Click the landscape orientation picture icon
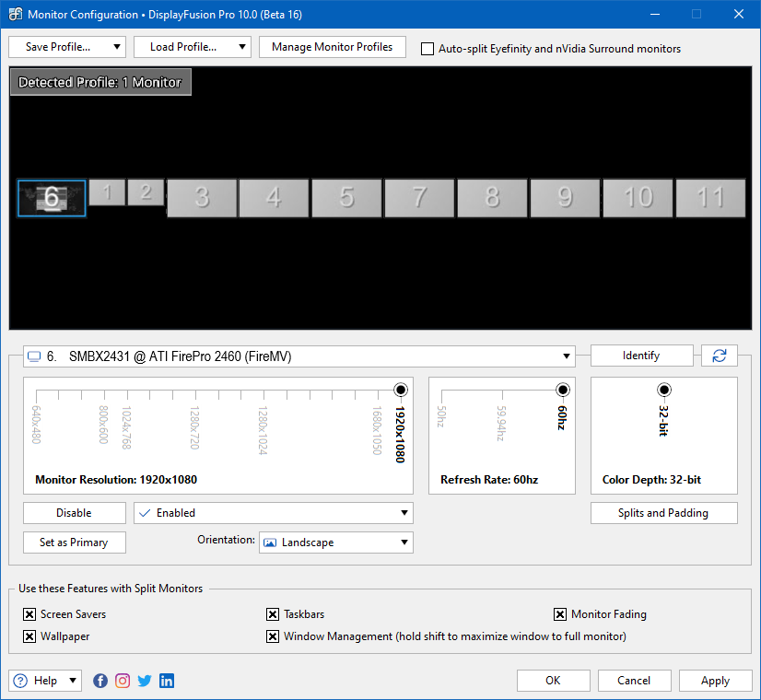Screen dimensions: 761x700 pos(270,542)
